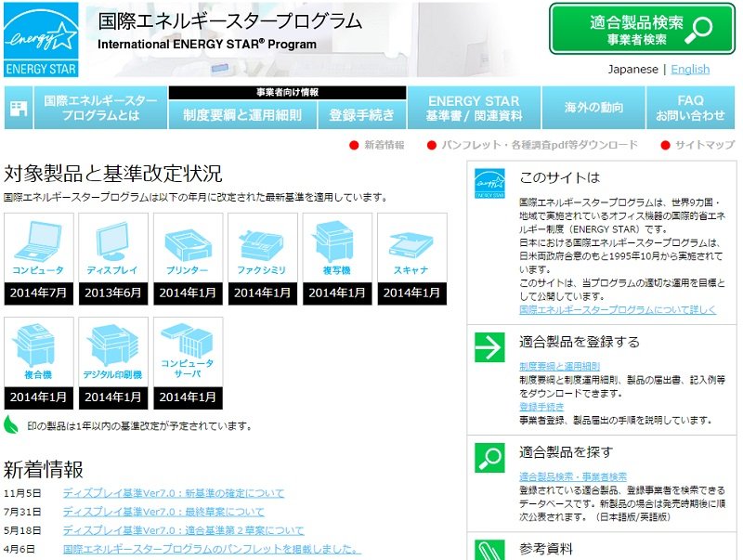This screenshot has height=560, width=743.
Task: Open パンフレット・各種調査pdf等ダウンロード link
Action: [540, 145]
